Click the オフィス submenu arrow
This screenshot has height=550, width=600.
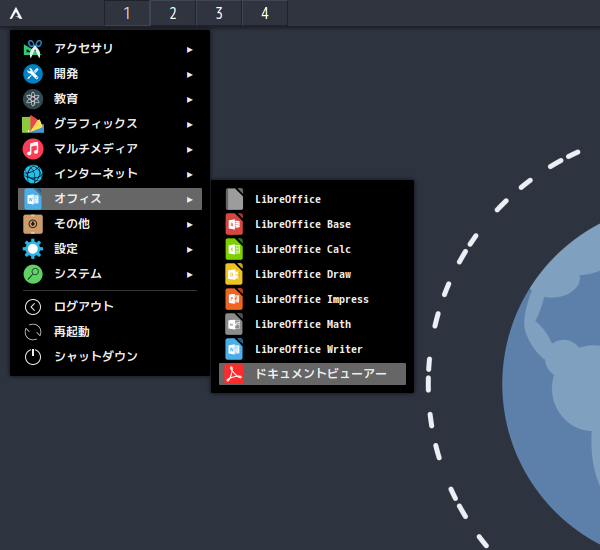point(189,200)
